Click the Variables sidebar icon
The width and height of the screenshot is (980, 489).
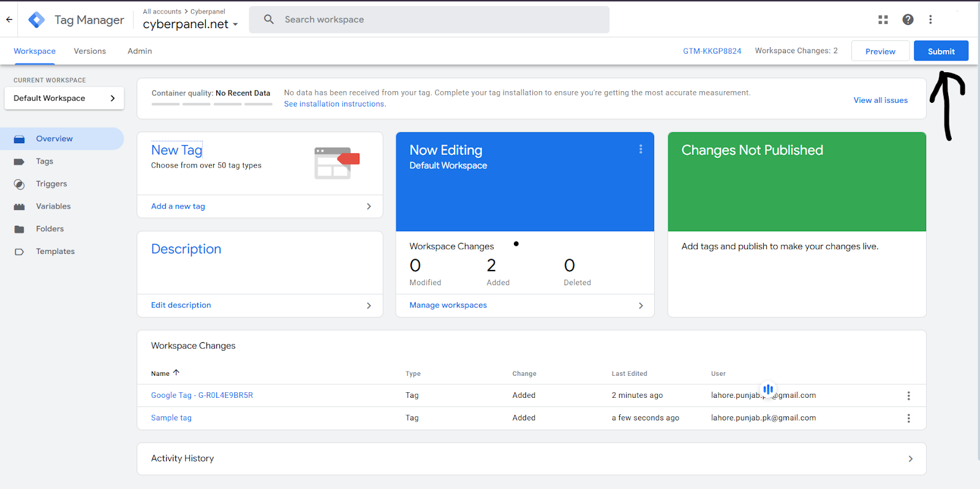[19, 207]
